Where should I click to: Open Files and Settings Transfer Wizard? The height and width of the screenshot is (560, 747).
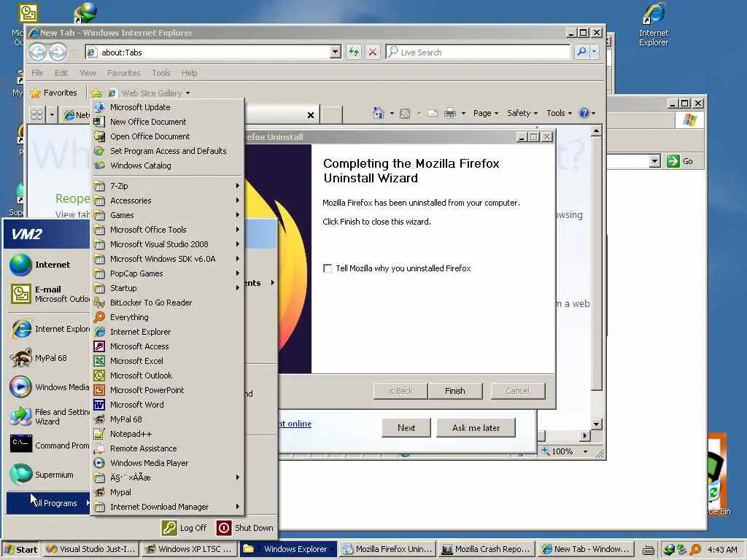[x=49, y=416]
